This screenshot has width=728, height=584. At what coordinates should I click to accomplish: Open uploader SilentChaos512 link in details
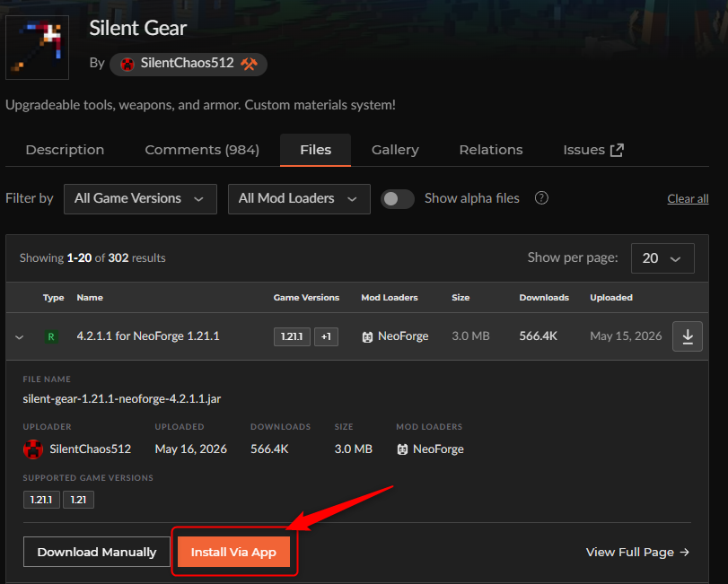90,449
